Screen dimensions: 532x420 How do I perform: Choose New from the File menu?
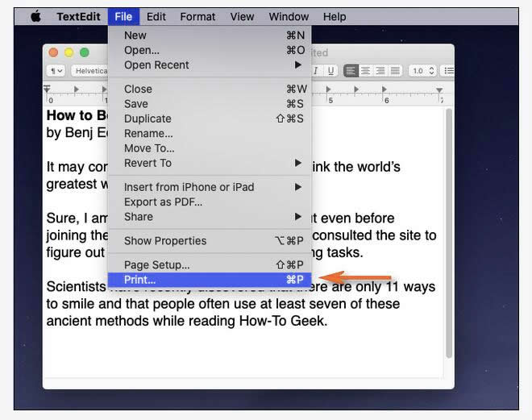(x=210, y=35)
